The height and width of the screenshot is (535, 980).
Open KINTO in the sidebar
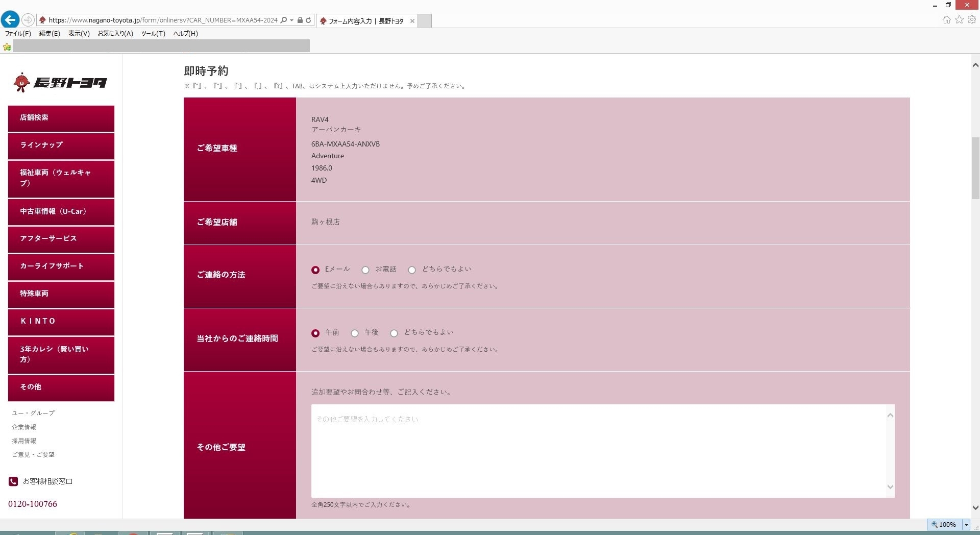pos(61,322)
